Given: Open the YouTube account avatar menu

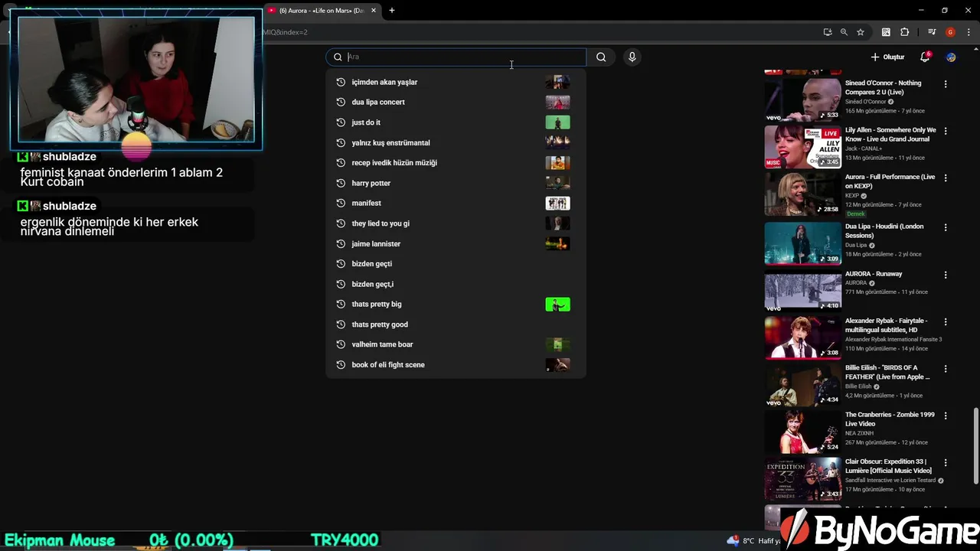Looking at the screenshot, I should click(x=951, y=57).
